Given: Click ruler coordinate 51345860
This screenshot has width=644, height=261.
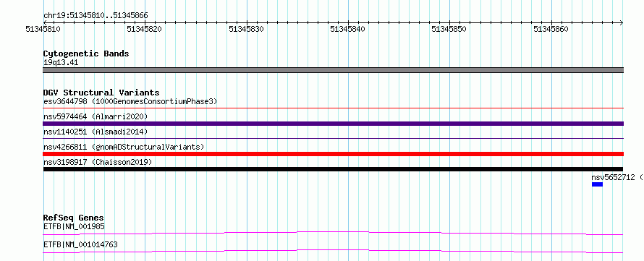Looking at the screenshot, I should point(551,29).
